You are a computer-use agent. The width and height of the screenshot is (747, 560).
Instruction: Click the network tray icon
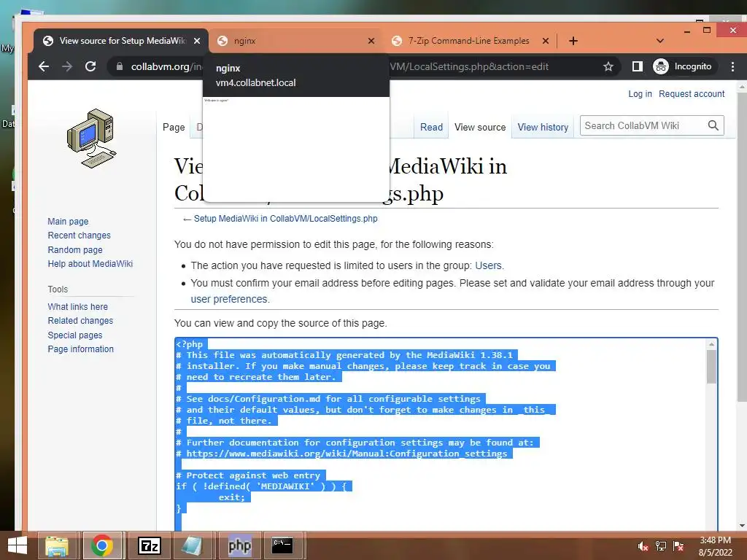[661, 546]
